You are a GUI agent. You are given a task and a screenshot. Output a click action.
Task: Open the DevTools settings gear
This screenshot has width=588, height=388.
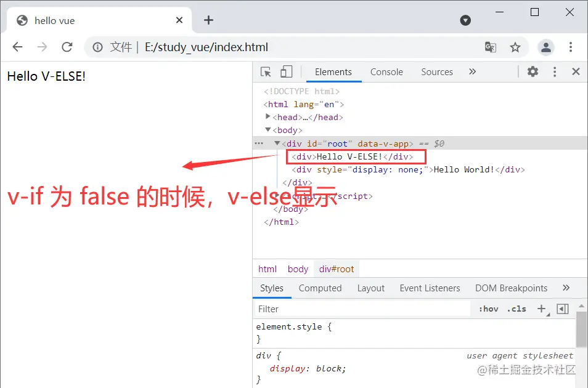coord(533,71)
